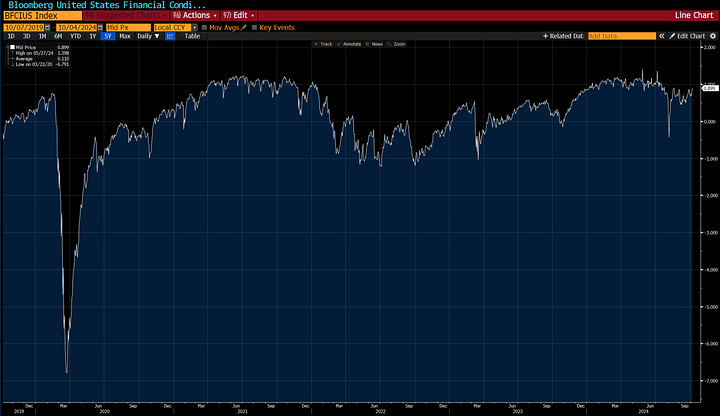Image resolution: width=720 pixels, height=416 pixels.
Task: Select the 1Y time range
Action: point(92,36)
